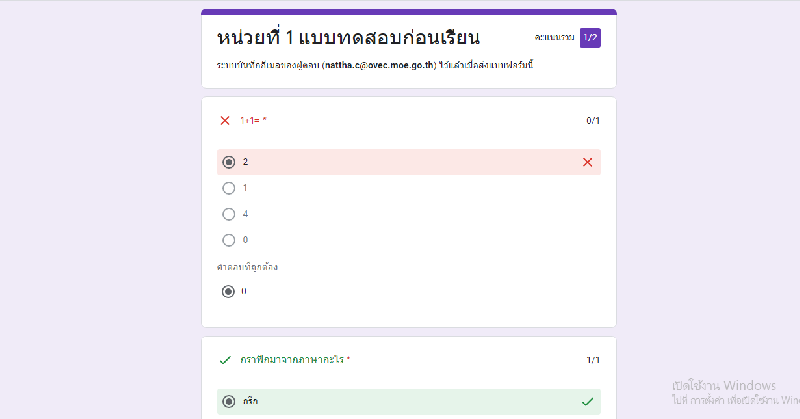Click the คะแนนรวม total score label
Image resolution: width=800 pixels, height=419 pixels.
tap(554, 38)
